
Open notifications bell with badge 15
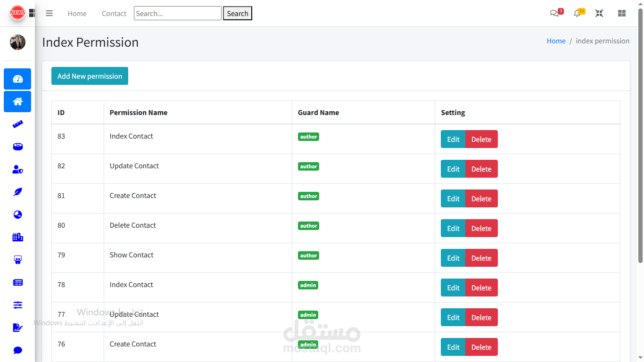pyautogui.click(x=578, y=13)
